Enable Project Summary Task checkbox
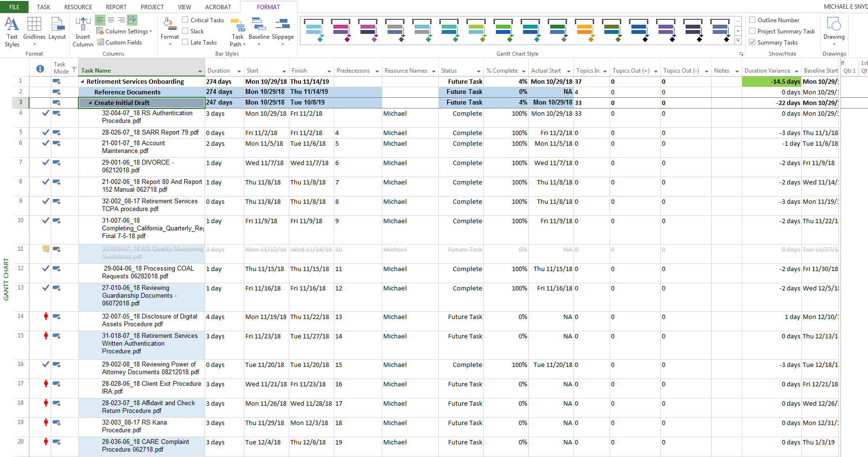This screenshot has width=868, height=457. click(752, 31)
